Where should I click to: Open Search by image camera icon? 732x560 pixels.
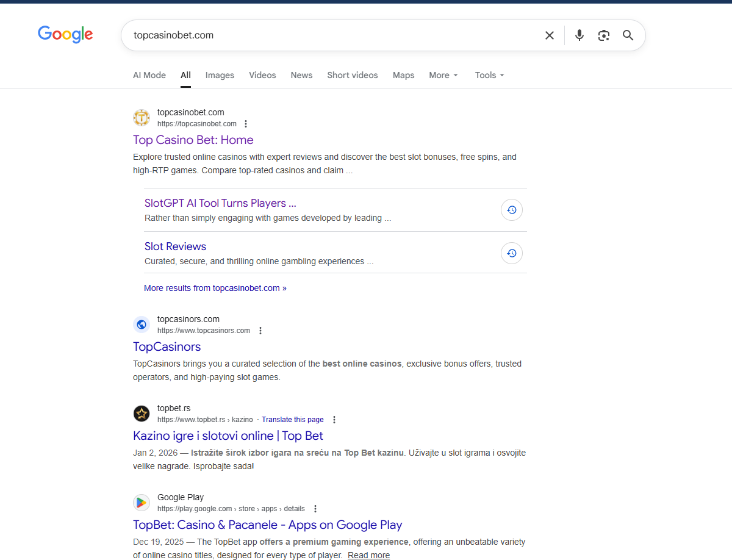[x=604, y=35]
